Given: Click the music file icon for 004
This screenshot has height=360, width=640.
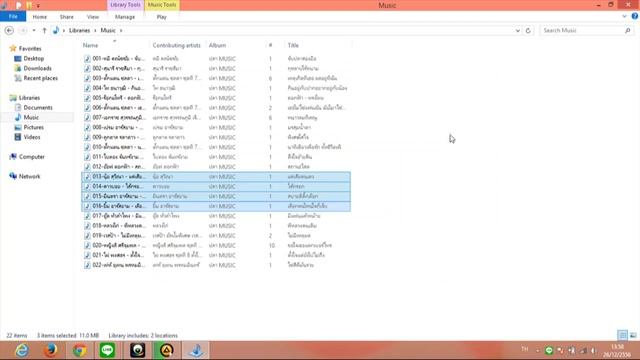Looking at the screenshot, I should [87, 88].
